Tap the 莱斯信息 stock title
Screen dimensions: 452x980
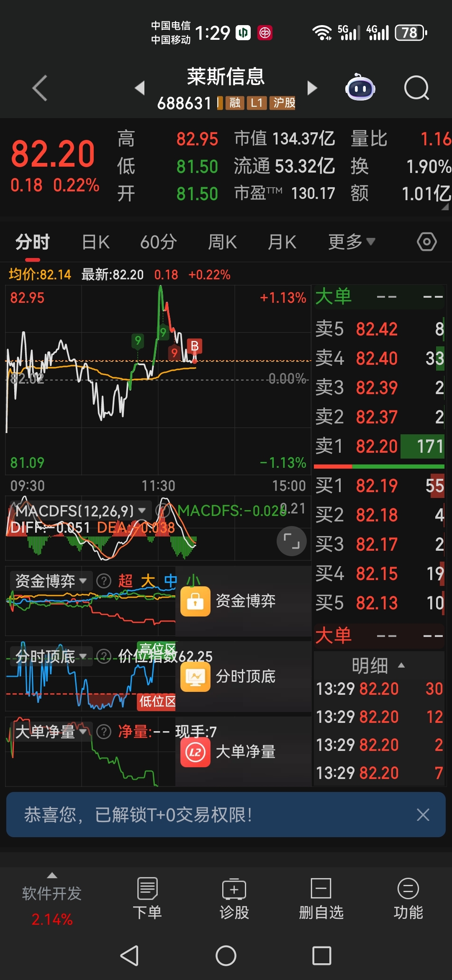pyautogui.click(x=226, y=77)
